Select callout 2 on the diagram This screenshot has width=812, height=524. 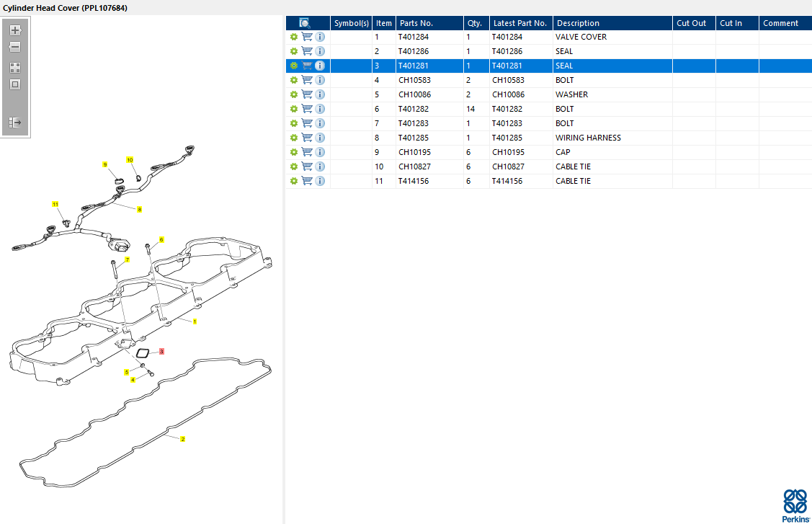click(x=182, y=439)
